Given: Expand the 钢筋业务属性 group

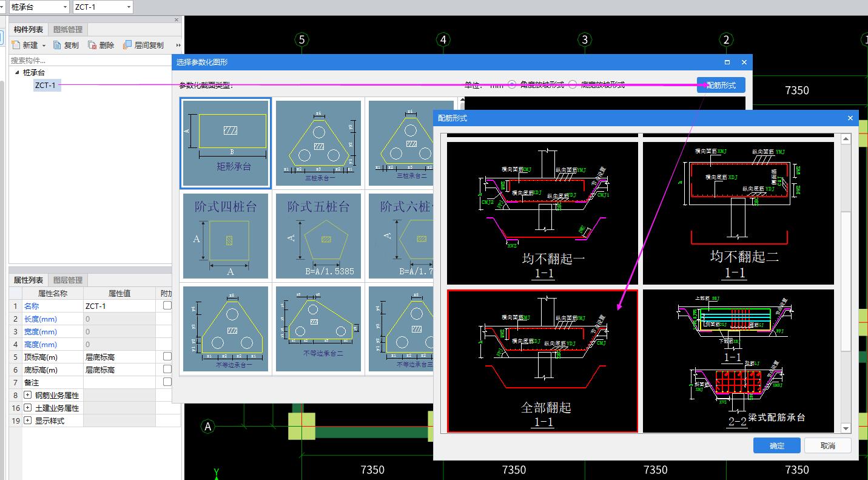Looking at the screenshot, I should coord(27,395).
